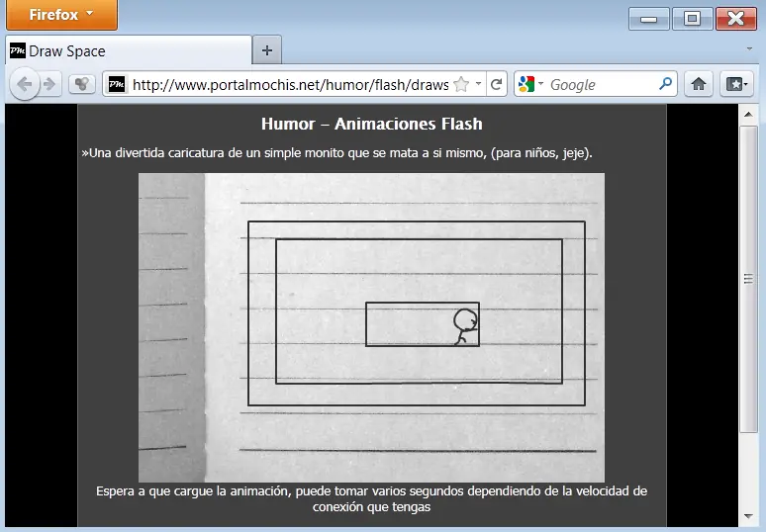Bookmark this page with the star icon
The image size is (766, 532).
point(461,84)
